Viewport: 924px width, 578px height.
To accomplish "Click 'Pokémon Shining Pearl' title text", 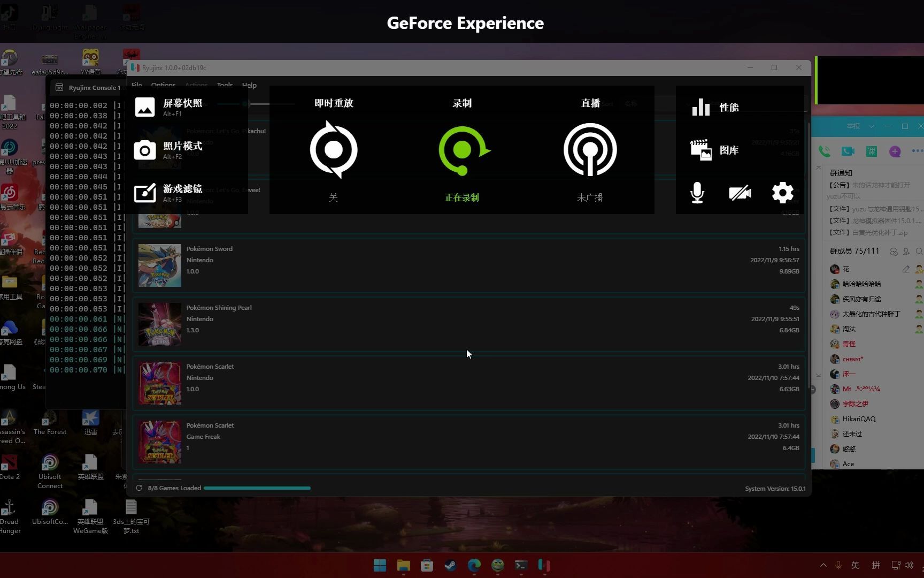I will tap(219, 308).
